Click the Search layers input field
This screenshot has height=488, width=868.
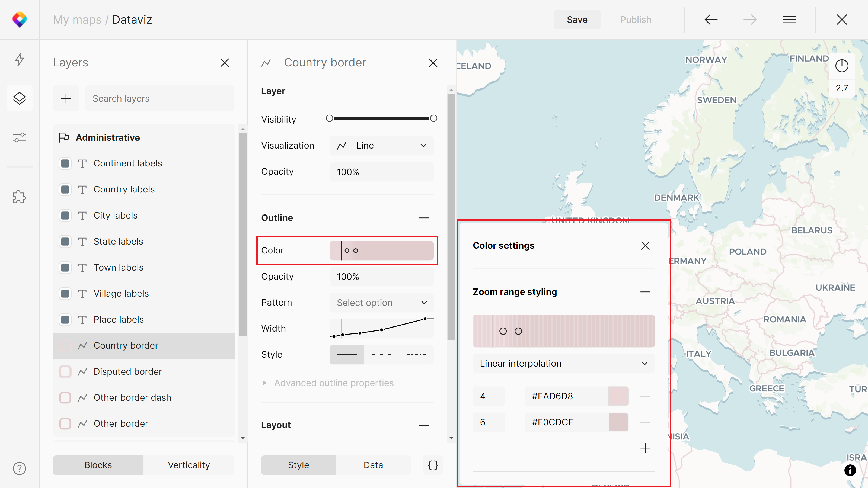pyautogui.click(x=160, y=98)
